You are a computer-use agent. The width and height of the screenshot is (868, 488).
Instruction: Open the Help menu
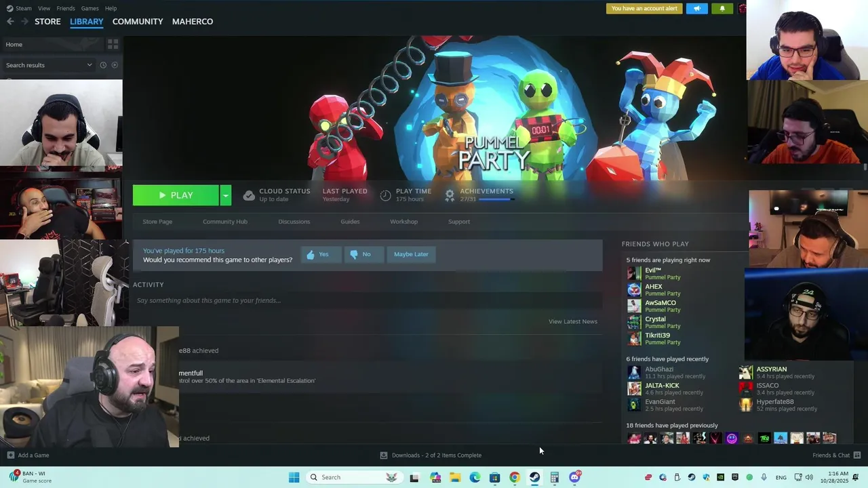coord(111,8)
